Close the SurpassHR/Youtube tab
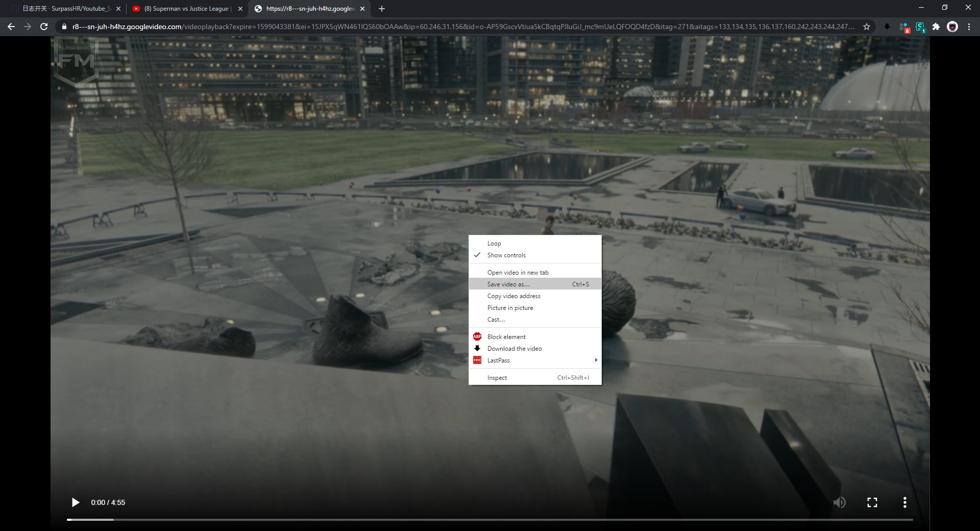Image resolution: width=980 pixels, height=531 pixels. coord(118,9)
